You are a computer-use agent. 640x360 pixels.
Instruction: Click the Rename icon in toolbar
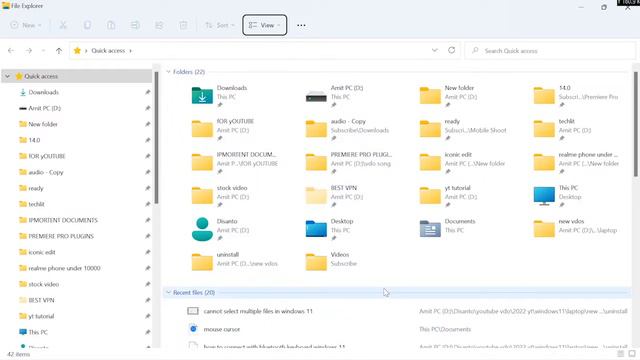pyautogui.click(x=135, y=25)
